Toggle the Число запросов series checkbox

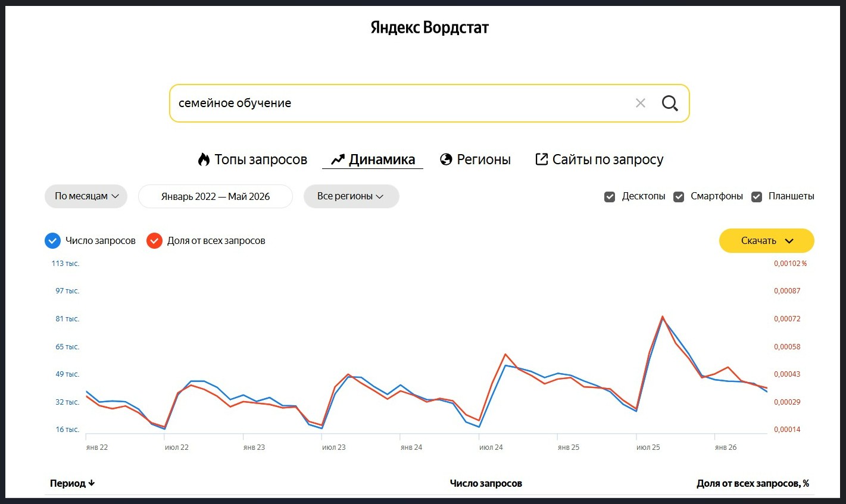(x=53, y=241)
